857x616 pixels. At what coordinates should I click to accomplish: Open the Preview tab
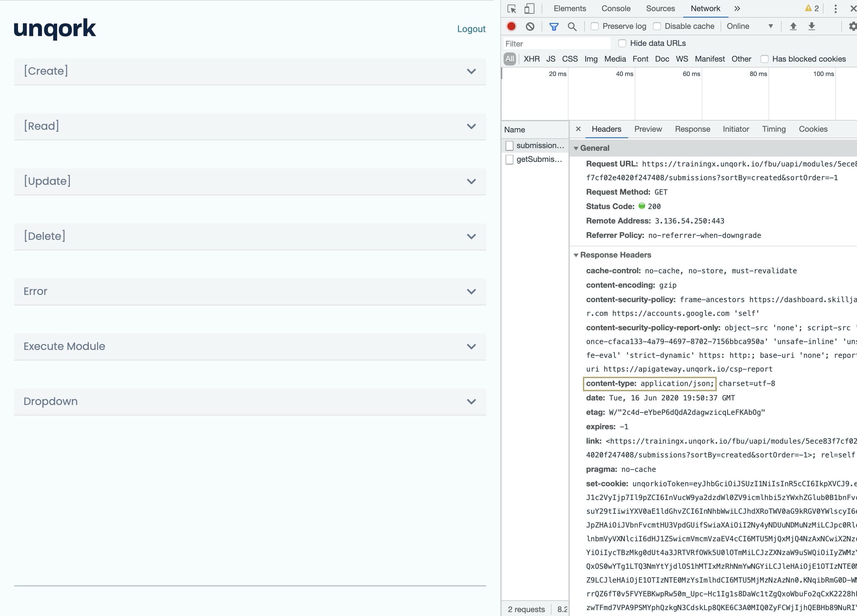pyautogui.click(x=648, y=129)
